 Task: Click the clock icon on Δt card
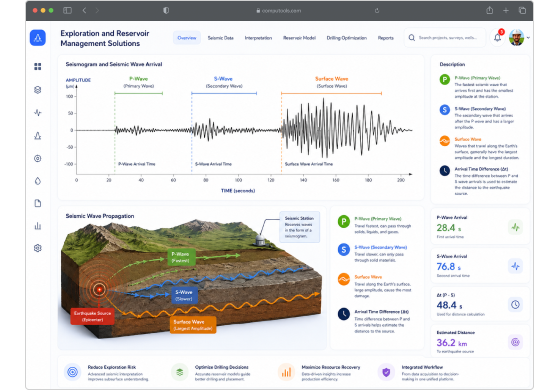click(515, 305)
